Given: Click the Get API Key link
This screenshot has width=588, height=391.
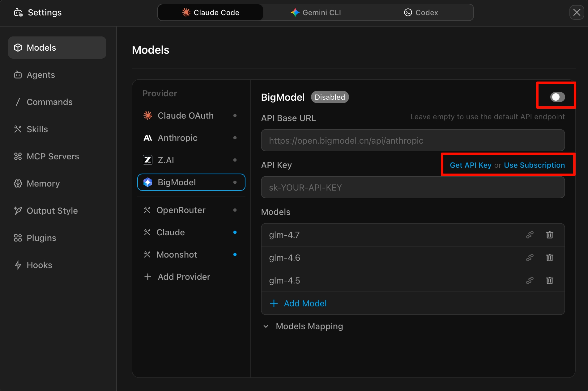Looking at the screenshot, I should click(470, 165).
